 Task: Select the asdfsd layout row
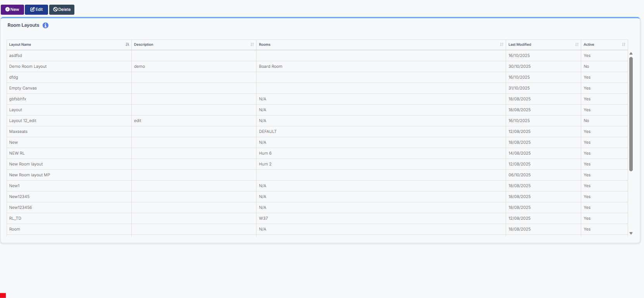16,56
